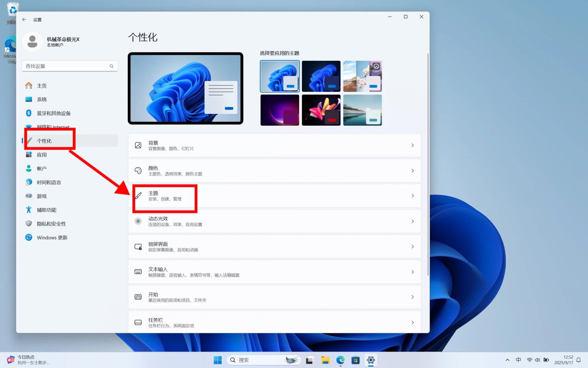This screenshot has width=588, height=368.
Task: Expand the 主题 row chevron
Action: [x=412, y=196]
